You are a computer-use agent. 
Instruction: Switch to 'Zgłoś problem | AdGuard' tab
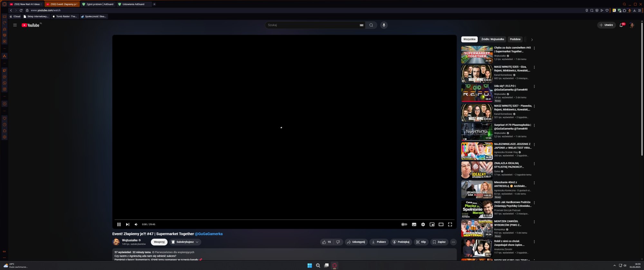[98, 4]
